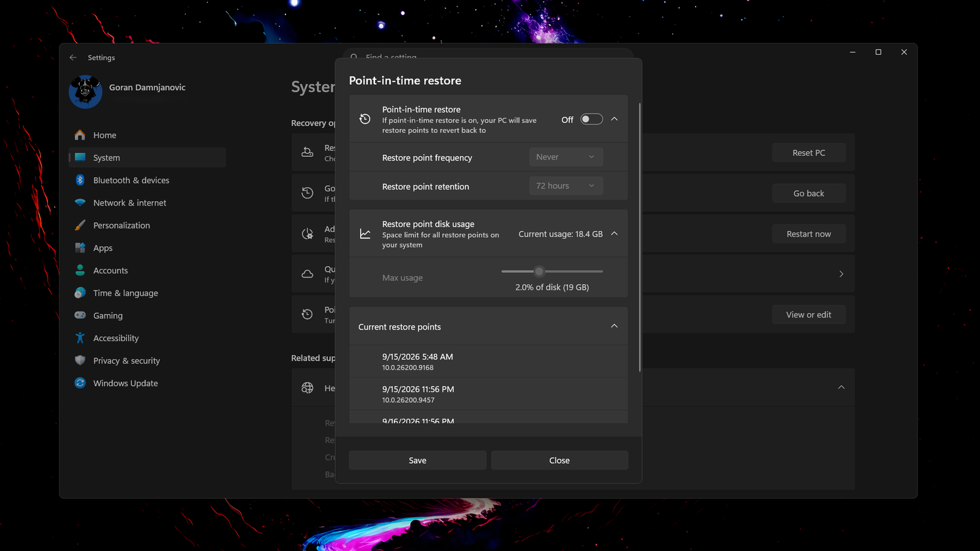Open the Home page in sidebar
The image size is (980, 551).
click(147, 135)
